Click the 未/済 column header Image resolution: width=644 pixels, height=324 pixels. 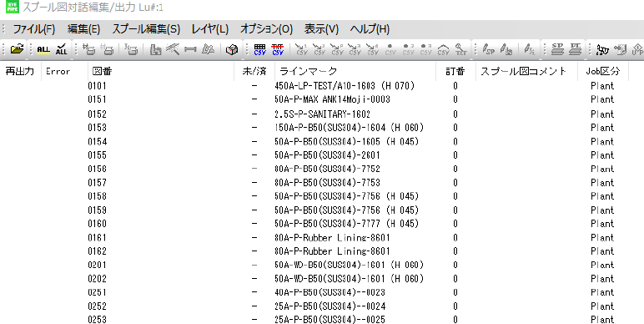(254, 72)
